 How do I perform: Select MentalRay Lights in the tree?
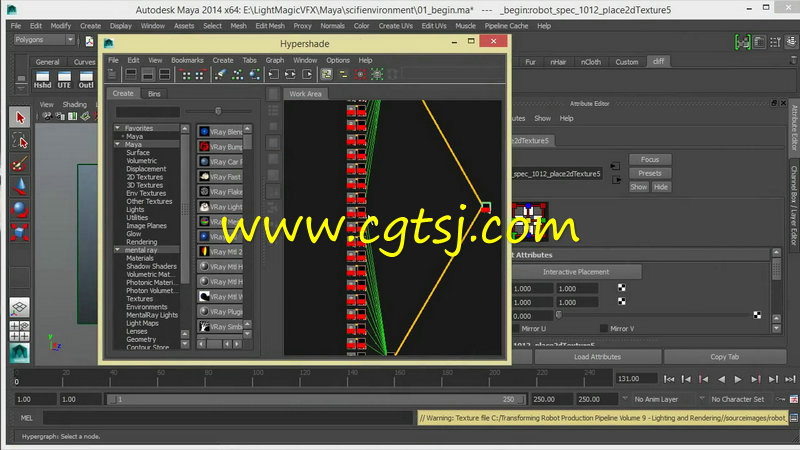152,315
